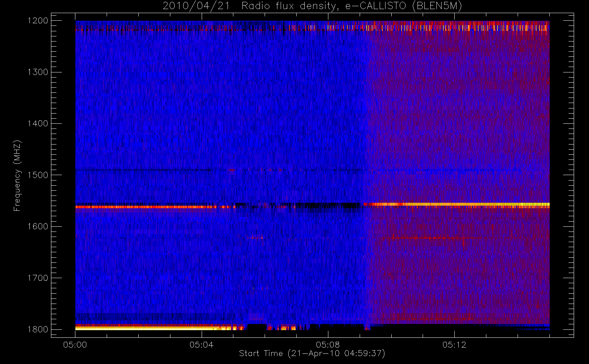This screenshot has width=589, height=364.
Task: Click the 05:08 time tick label
Action: click(328, 345)
